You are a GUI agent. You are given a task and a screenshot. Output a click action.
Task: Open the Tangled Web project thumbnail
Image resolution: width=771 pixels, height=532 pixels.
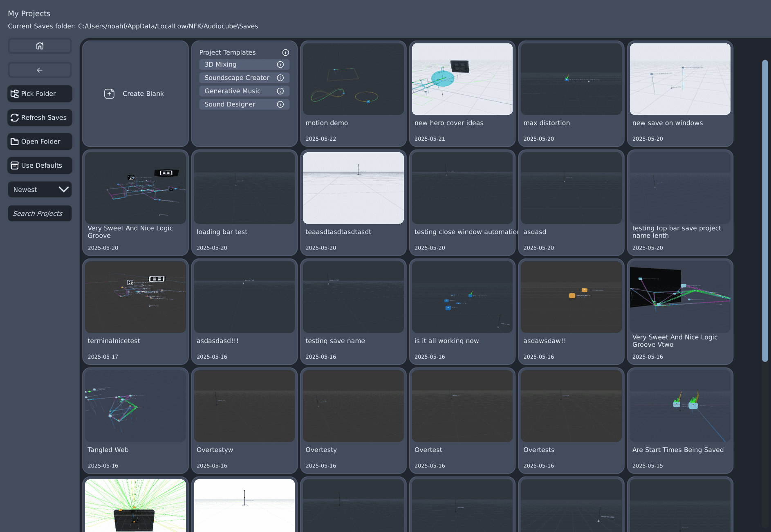(135, 406)
